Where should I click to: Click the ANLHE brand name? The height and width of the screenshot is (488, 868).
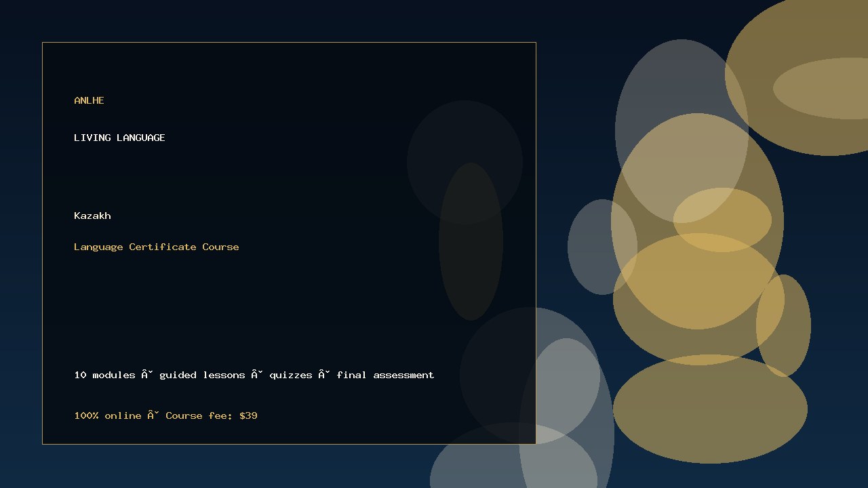click(x=89, y=100)
